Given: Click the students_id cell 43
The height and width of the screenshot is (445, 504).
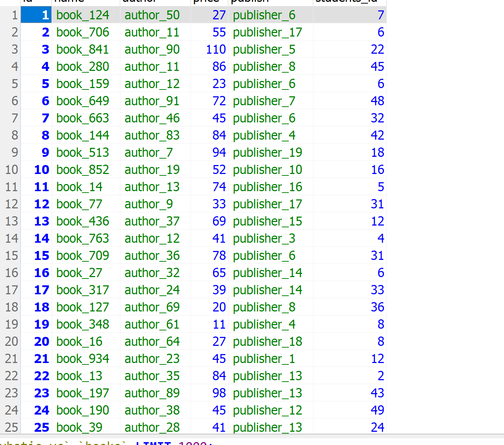Looking at the screenshot, I should tap(350, 393).
